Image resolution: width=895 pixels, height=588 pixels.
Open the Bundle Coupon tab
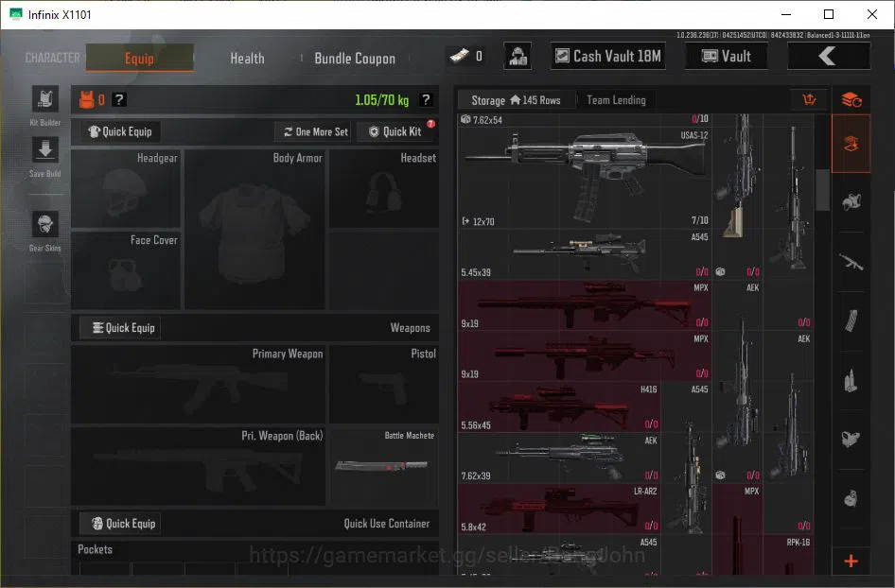tap(355, 59)
